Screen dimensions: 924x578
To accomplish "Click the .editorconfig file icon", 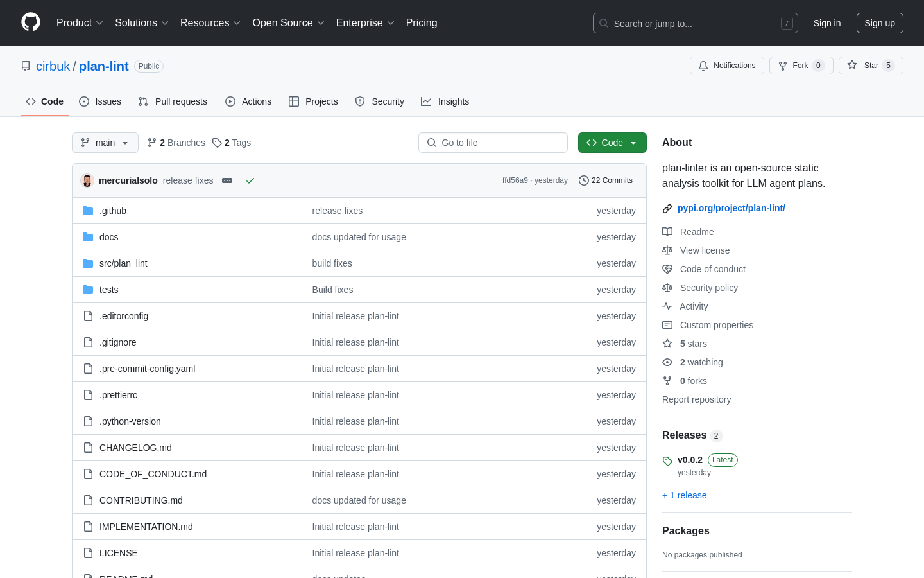I will (88, 316).
